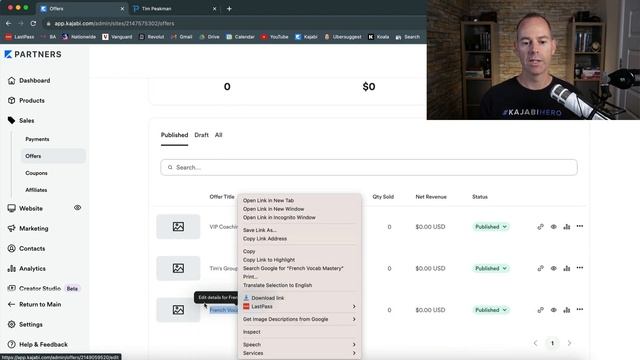This screenshot has height=360, width=640.
Task: Open Affiliates under Sales
Action: point(36,190)
